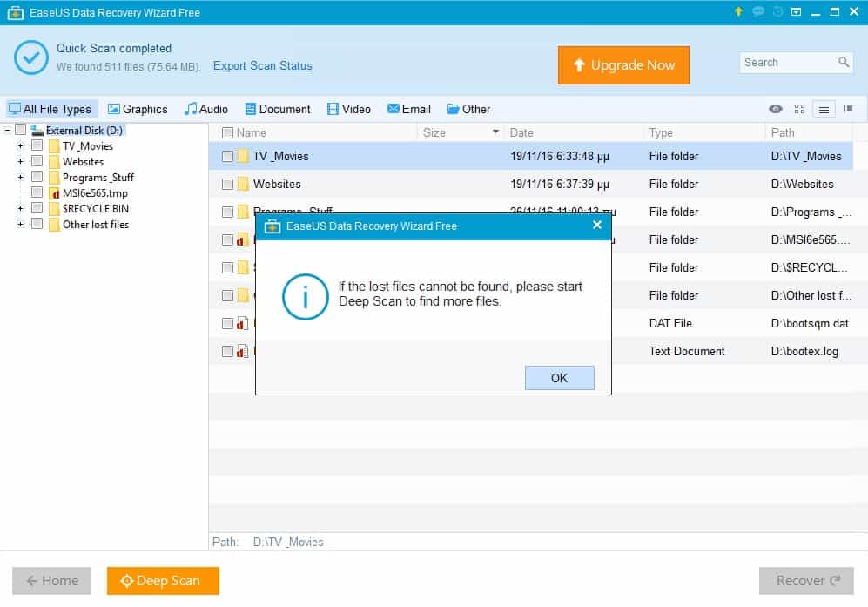Switch to list view icon
868x607 pixels.
(x=824, y=109)
